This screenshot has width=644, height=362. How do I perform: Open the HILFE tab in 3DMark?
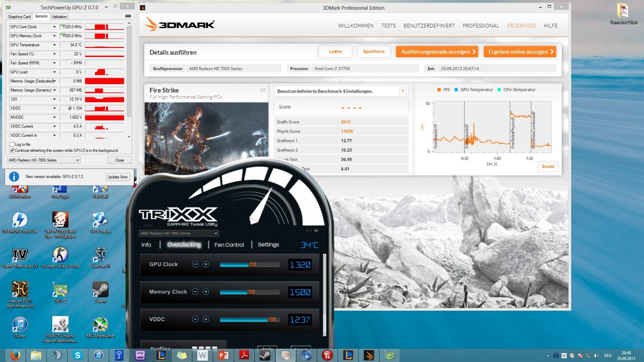click(x=551, y=25)
